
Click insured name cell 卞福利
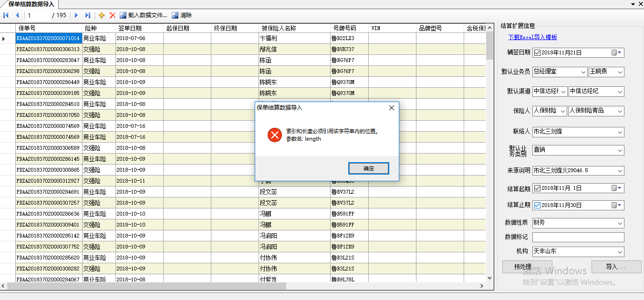(294, 38)
